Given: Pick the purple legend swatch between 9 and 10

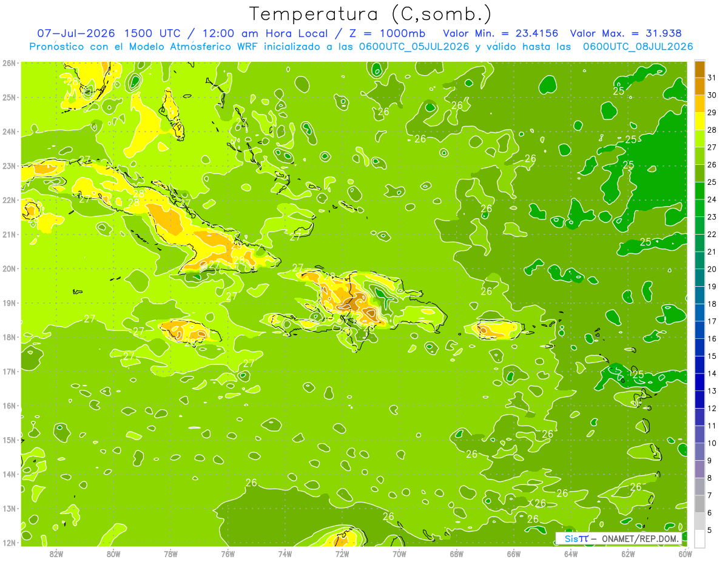Looking at the screenshot, I should [x=699, y=452].
